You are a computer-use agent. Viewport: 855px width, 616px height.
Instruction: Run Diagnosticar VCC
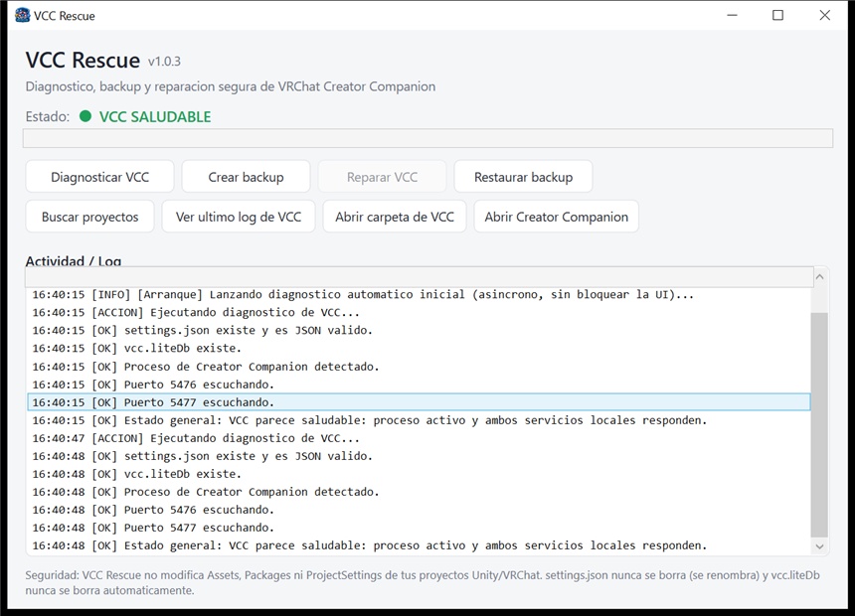pos(99,177)
